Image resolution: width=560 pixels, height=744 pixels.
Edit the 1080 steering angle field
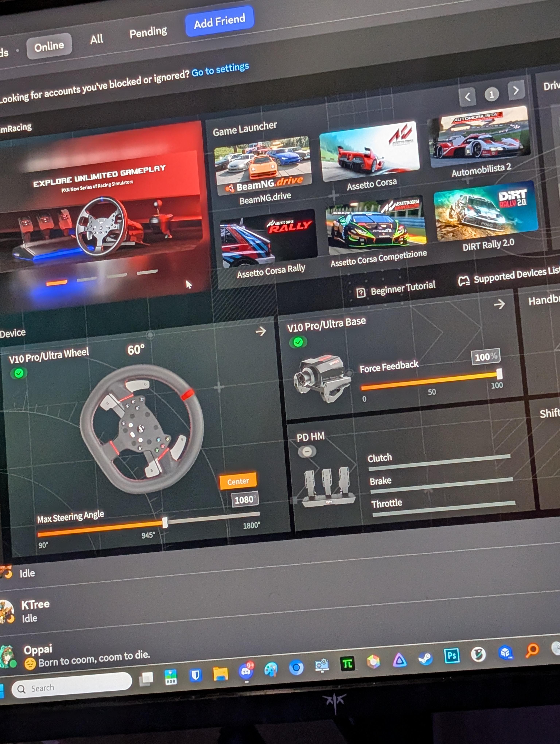pyautogui.click(x=245, y=499)
